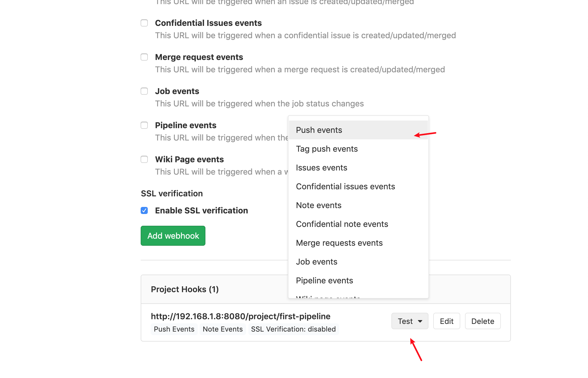Pick Pipeline events from dropdown list
Image resolution: width=588 pixels, height=378 pixels.
coord(324,280)
